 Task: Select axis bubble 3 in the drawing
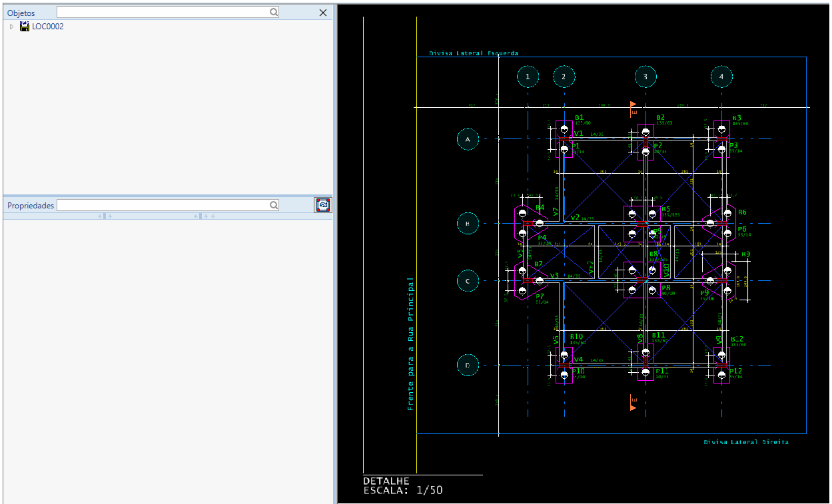(x=645, y=77)
